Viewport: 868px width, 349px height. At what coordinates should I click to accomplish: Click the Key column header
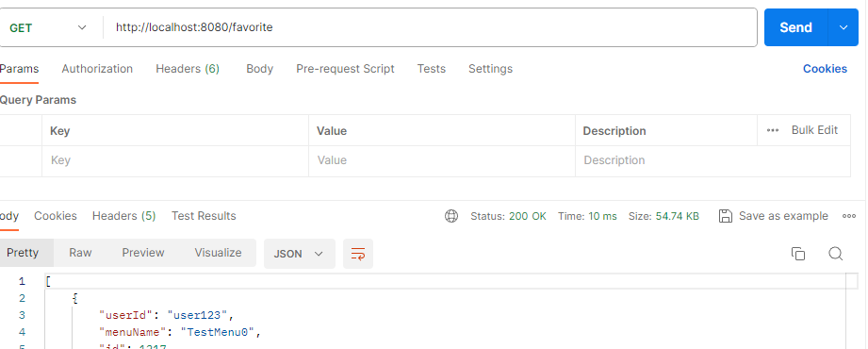[x=59, y=131]
